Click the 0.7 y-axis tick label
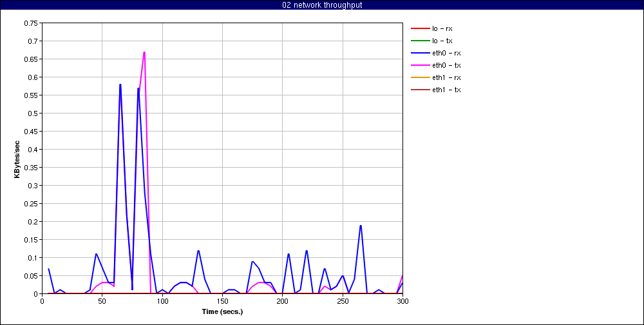 [x=33, y=41]
